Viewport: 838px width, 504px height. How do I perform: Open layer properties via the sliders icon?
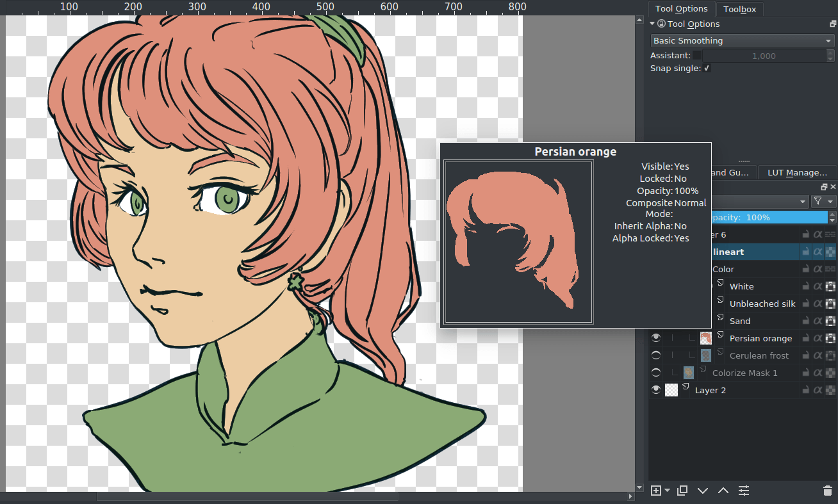pyautogui.click(x=743, y=490)
